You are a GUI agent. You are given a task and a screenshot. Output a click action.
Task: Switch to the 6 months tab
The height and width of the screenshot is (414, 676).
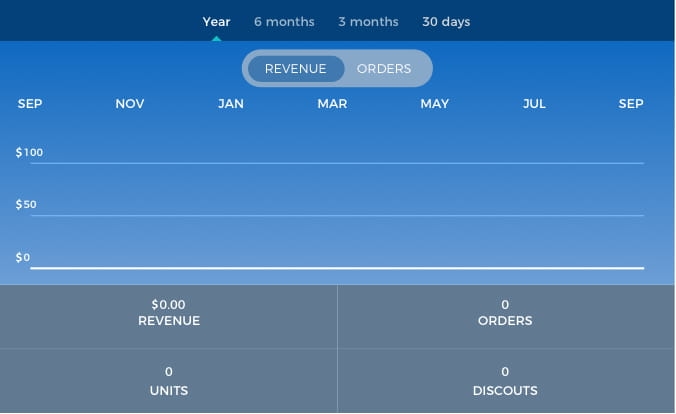(x=284, y=21)
